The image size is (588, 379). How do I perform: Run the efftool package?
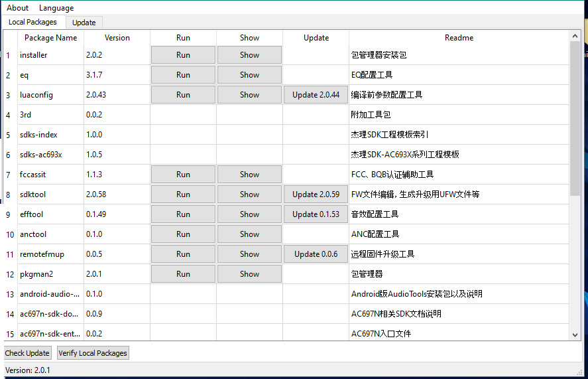183,214
